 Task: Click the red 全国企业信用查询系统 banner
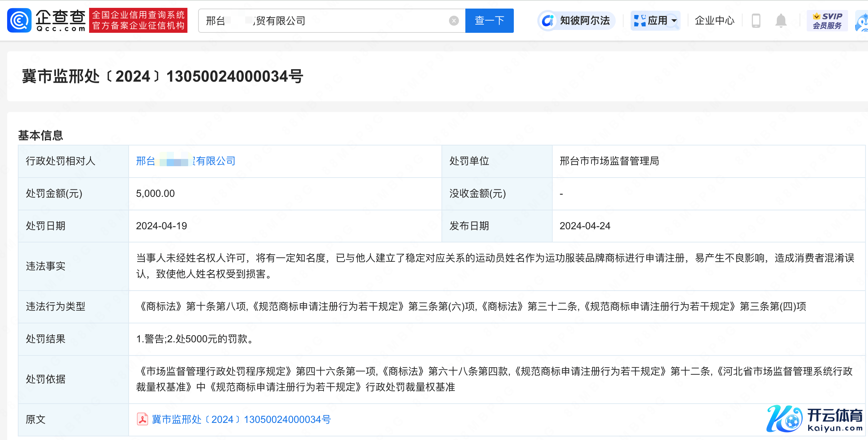point(138,20)
